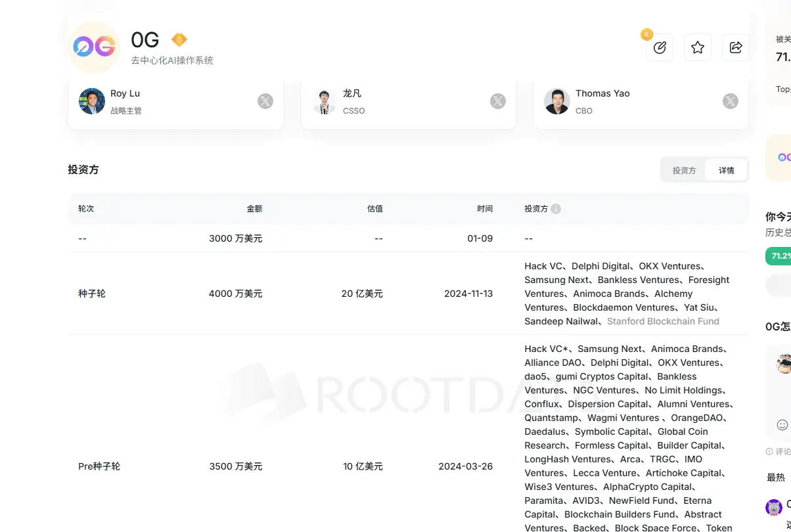
Task: Open LongHash Ventures investor link
Action: [x=568, y=459]
